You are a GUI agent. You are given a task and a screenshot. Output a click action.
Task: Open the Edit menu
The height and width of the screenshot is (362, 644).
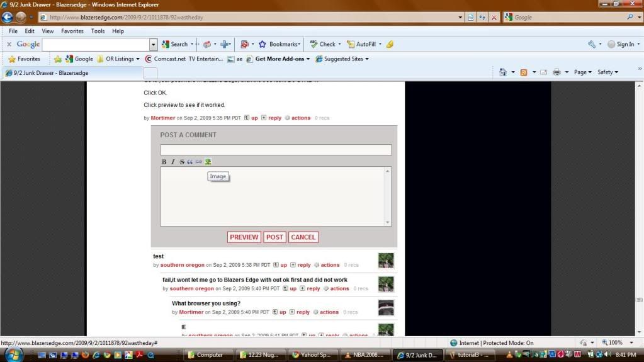(29, 31)
